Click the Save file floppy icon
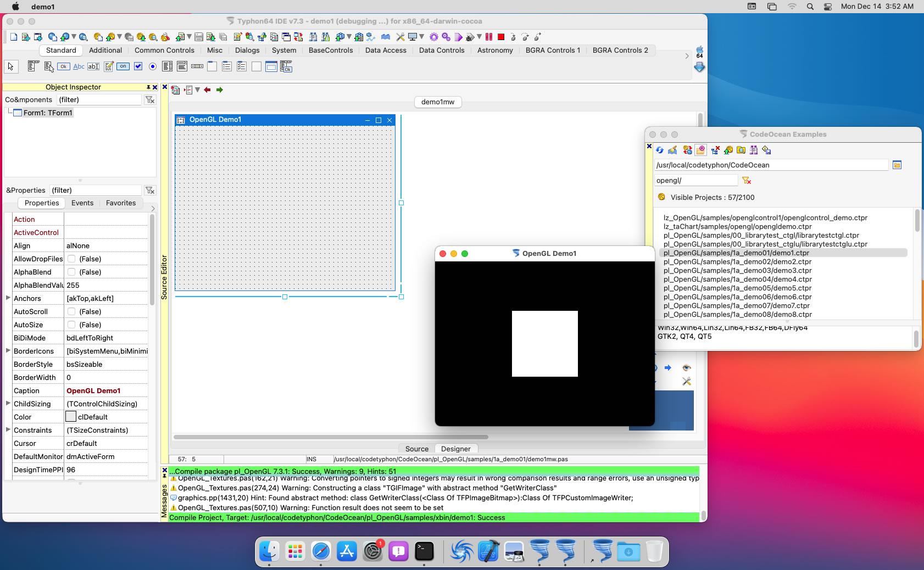Image resolution: width=924 pixels, height=570 pixels. 199,37
